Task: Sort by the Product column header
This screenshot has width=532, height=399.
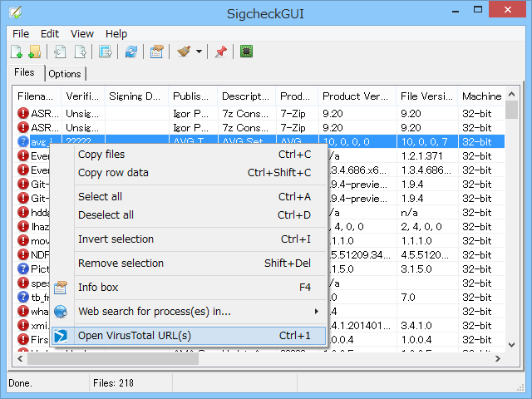Action: coord(297,96)
